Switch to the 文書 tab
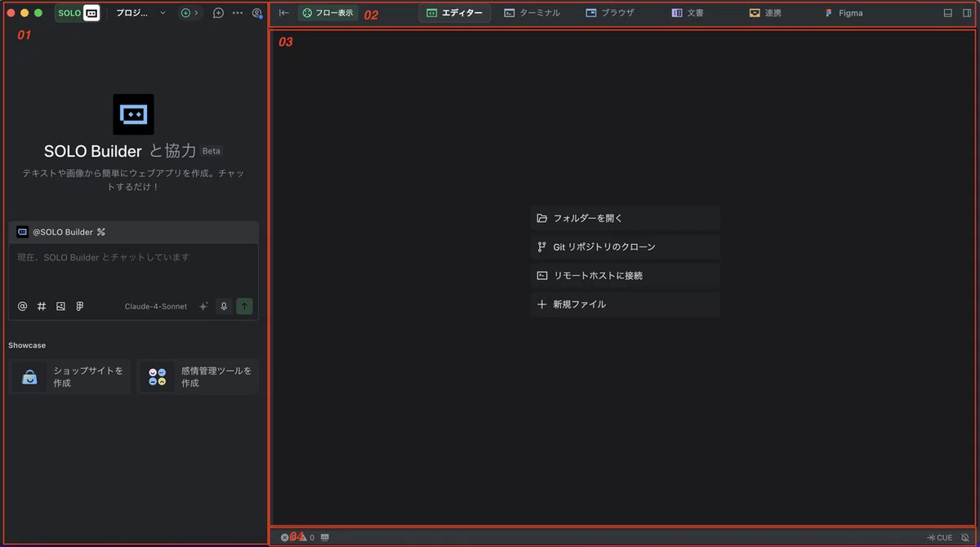The width and height of the screenshot is (980, 547). click(x=688, y=13)
